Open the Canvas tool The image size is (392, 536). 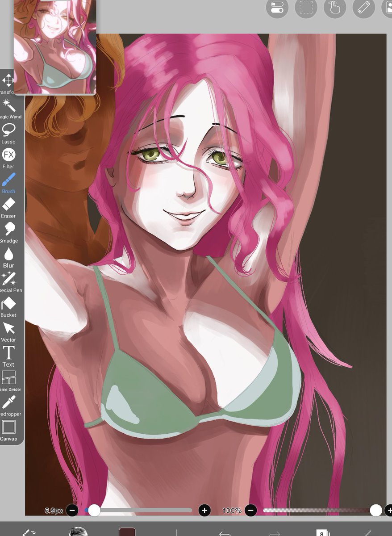coord(8,431)
